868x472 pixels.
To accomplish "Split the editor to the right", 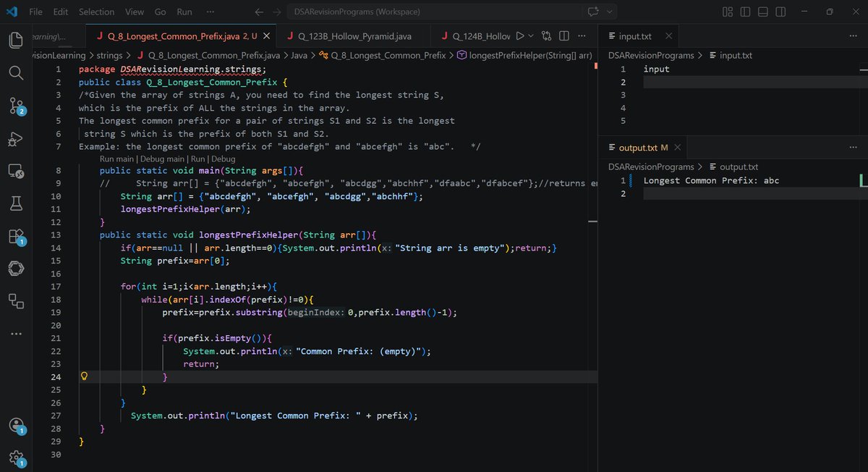I will (564, 36).
